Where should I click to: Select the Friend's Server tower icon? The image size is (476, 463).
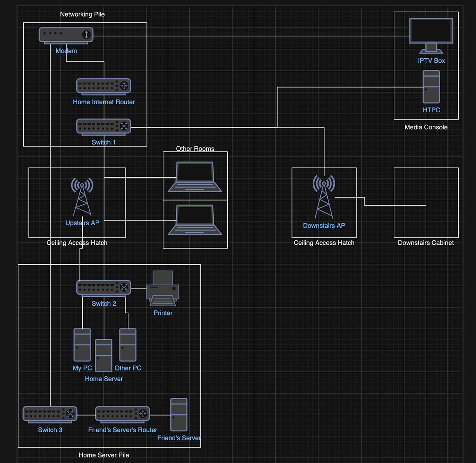179,415
